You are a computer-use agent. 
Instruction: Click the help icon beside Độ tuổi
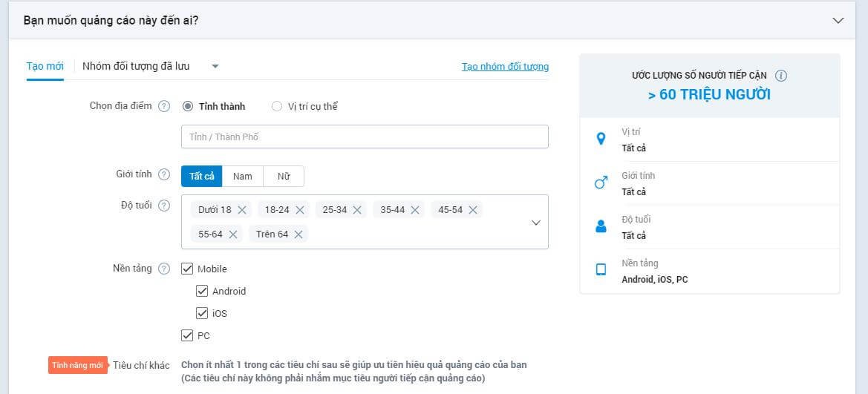pyautogui.click(x=164, y=206)
